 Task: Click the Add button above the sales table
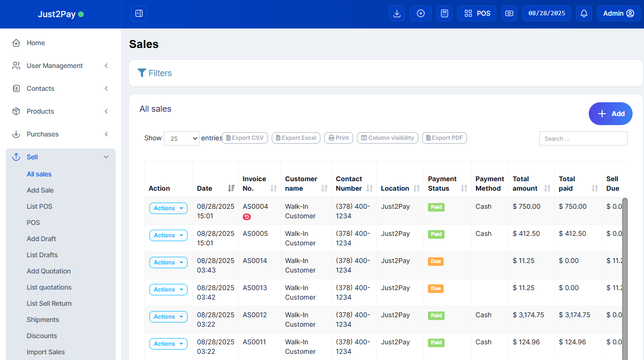(610, 114)
